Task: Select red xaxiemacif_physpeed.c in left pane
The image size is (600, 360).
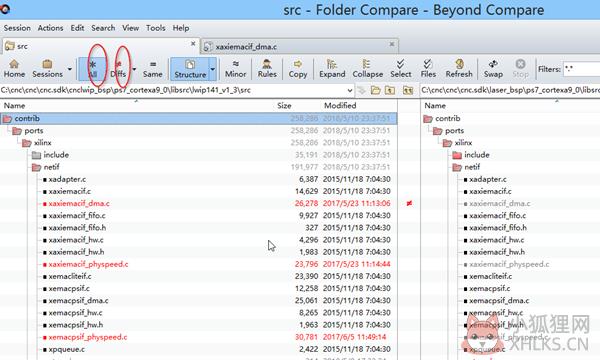Action: point(88,264)
